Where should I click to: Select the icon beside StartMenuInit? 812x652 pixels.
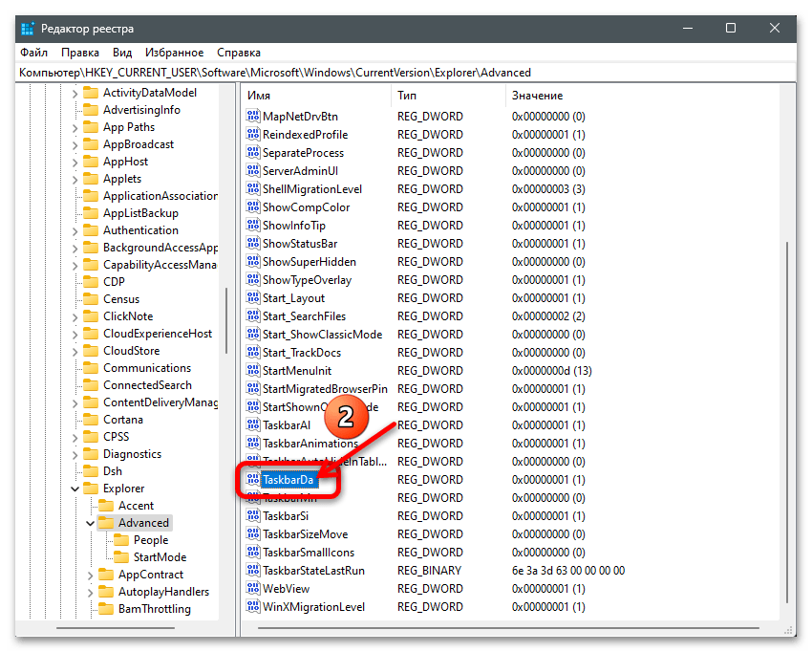click(x=253, y=370)
